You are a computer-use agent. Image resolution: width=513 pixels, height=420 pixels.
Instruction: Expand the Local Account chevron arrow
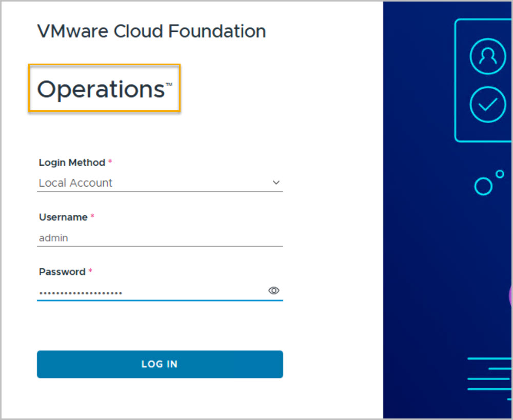click(x=276, y=183)
